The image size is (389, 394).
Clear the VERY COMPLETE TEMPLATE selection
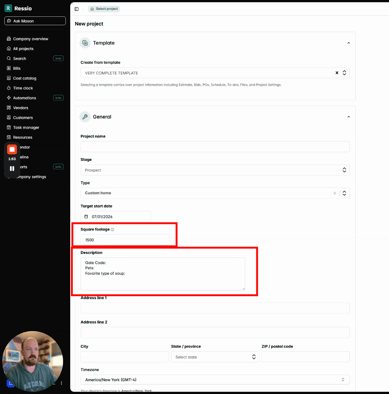pyautogui.click(x=337, y=73)
